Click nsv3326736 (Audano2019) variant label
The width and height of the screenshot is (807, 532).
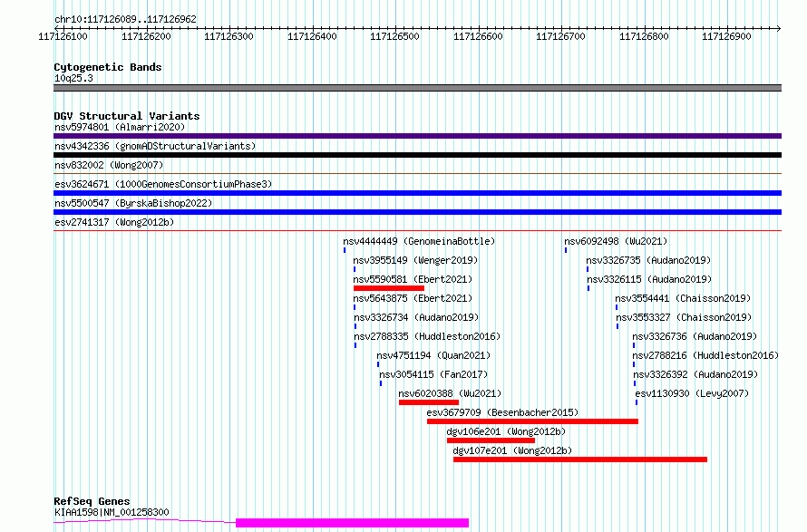pos(695,336)
